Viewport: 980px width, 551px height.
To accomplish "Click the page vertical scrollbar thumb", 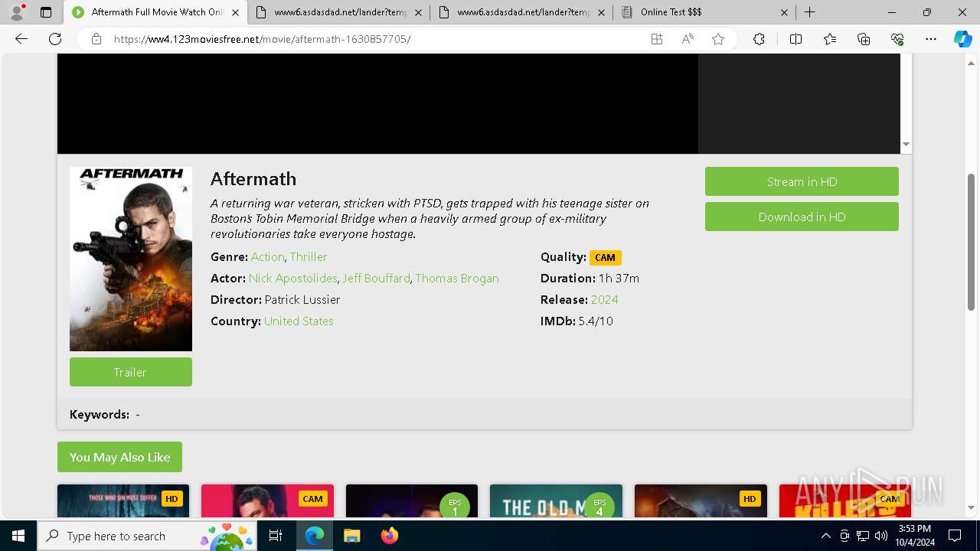I will 971,242.
